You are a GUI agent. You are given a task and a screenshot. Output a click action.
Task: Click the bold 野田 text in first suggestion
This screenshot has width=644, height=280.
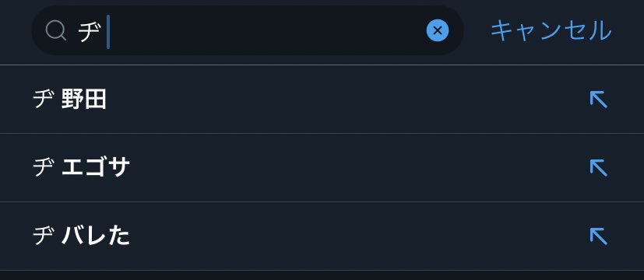point(84,100)
